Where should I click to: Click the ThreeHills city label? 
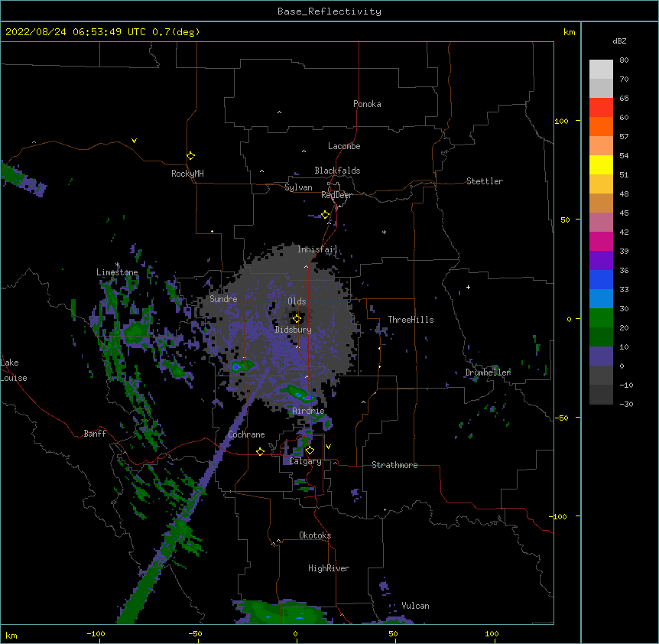[411, 320]
